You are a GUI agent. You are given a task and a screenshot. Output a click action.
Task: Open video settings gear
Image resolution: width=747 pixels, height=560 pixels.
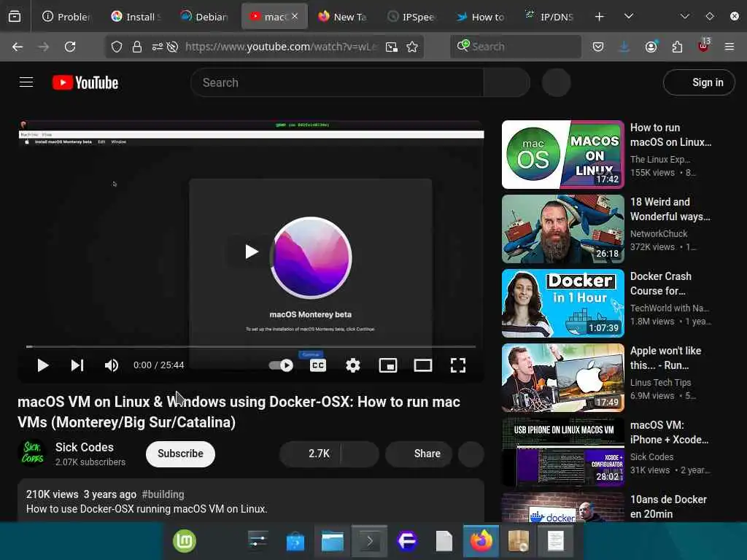pyautogui.click(x=353, y=365)
